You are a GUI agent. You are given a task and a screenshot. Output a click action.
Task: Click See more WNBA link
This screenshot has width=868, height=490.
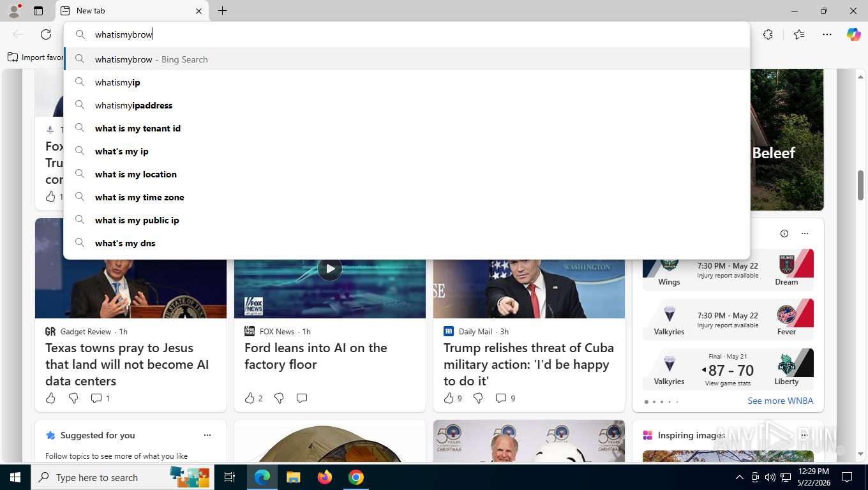click(x=780, y=401)
